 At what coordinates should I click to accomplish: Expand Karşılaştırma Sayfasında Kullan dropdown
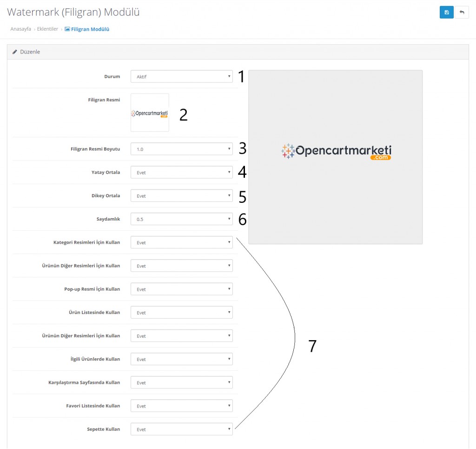coord(181,382)
